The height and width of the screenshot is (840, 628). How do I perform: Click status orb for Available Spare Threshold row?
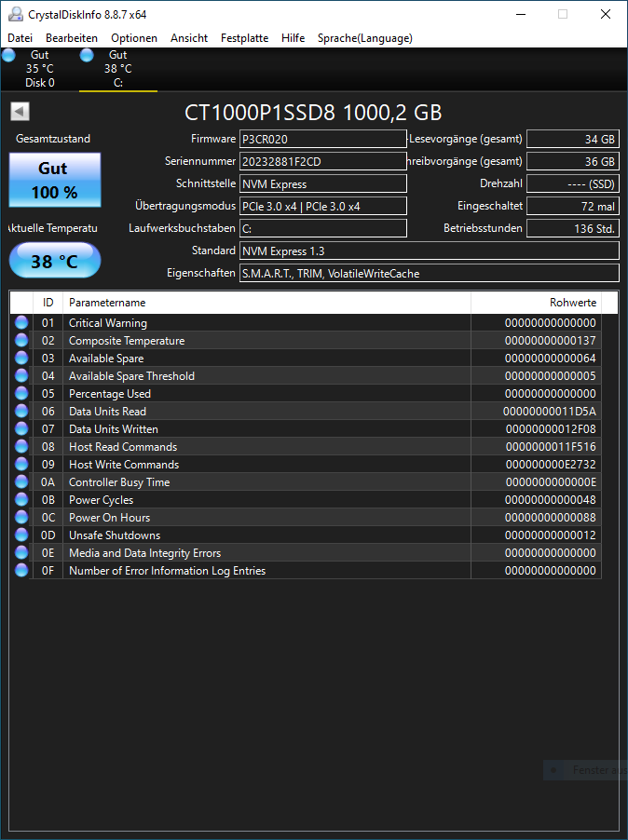(21, 375)
